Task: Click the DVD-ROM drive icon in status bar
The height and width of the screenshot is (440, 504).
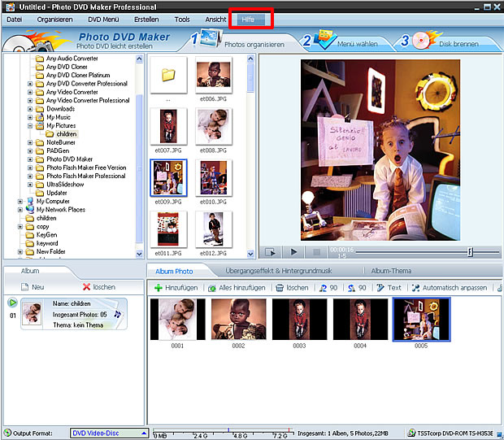Action: coord(411,433)
